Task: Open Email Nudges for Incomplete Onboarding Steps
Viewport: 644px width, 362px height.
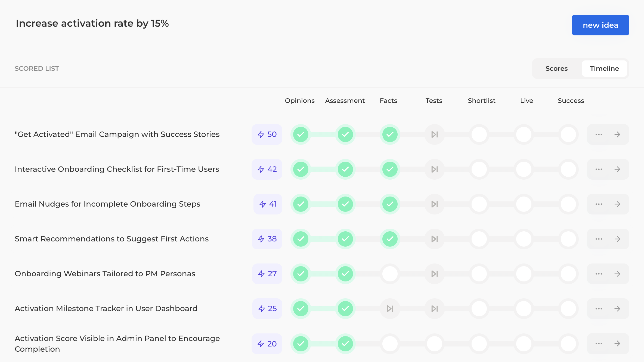Action: click(x=107, y=204)
